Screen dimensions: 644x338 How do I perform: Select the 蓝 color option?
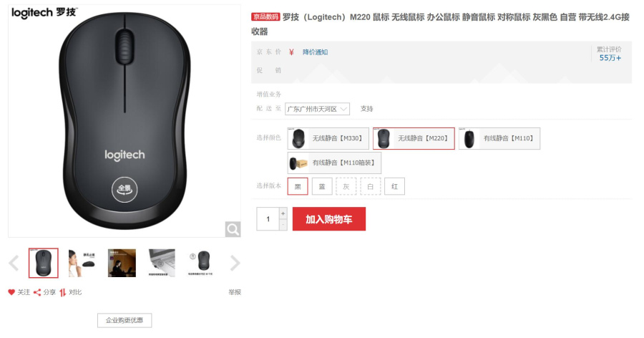(x=322, y=186)
